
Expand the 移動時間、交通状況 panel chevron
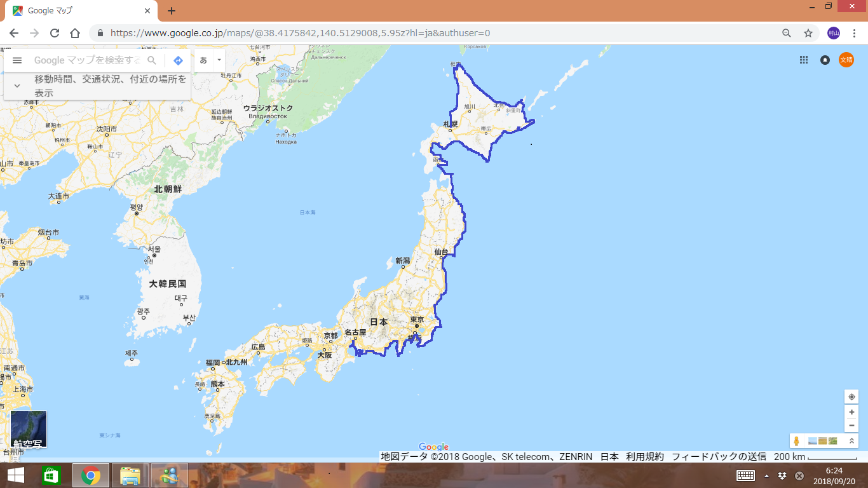(x=17, y=86)
